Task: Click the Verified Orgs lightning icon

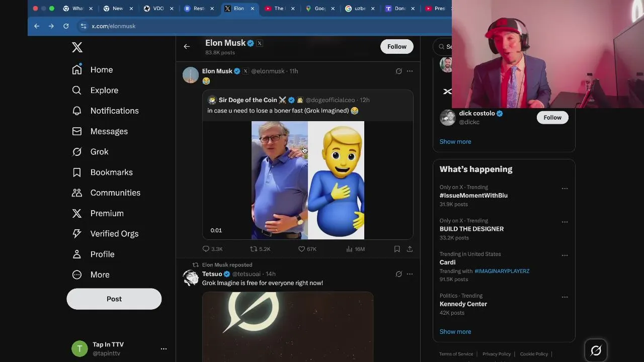Action: 77,234
